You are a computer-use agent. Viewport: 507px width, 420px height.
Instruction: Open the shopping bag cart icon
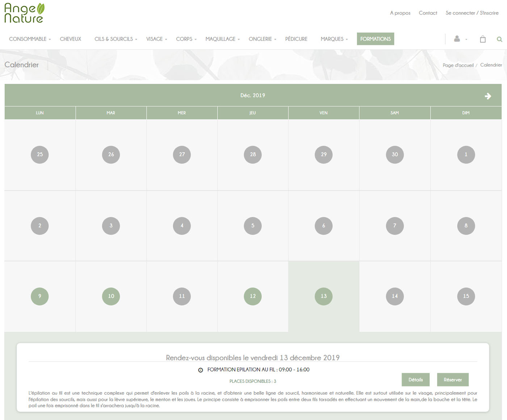coord(483,39)
